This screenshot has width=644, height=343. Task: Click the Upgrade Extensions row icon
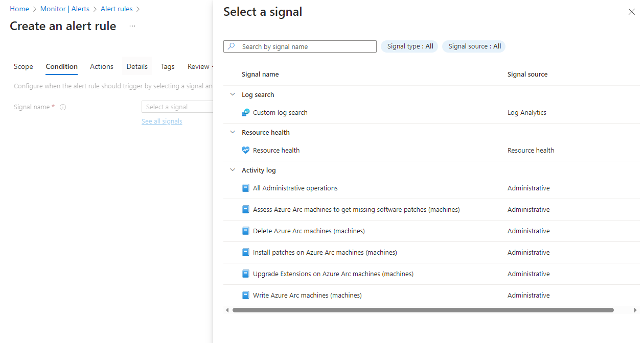tap(246, 274)
